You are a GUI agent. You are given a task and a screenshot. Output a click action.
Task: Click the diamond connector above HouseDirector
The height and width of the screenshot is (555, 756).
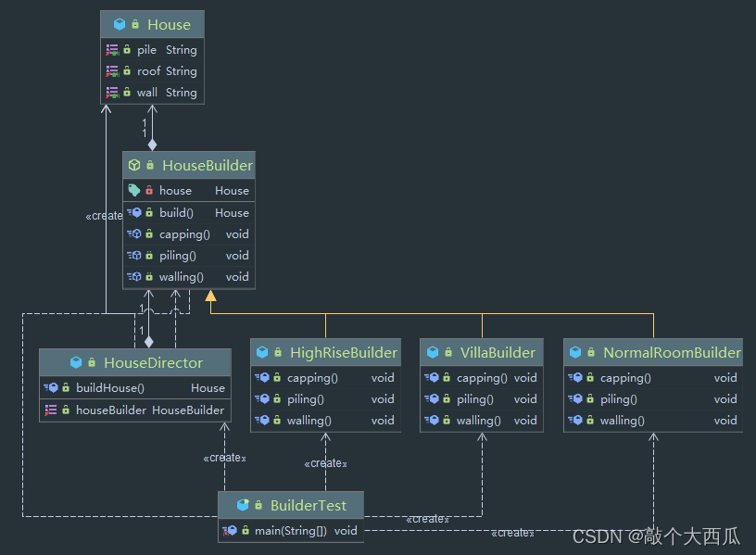tap(149, 342)
